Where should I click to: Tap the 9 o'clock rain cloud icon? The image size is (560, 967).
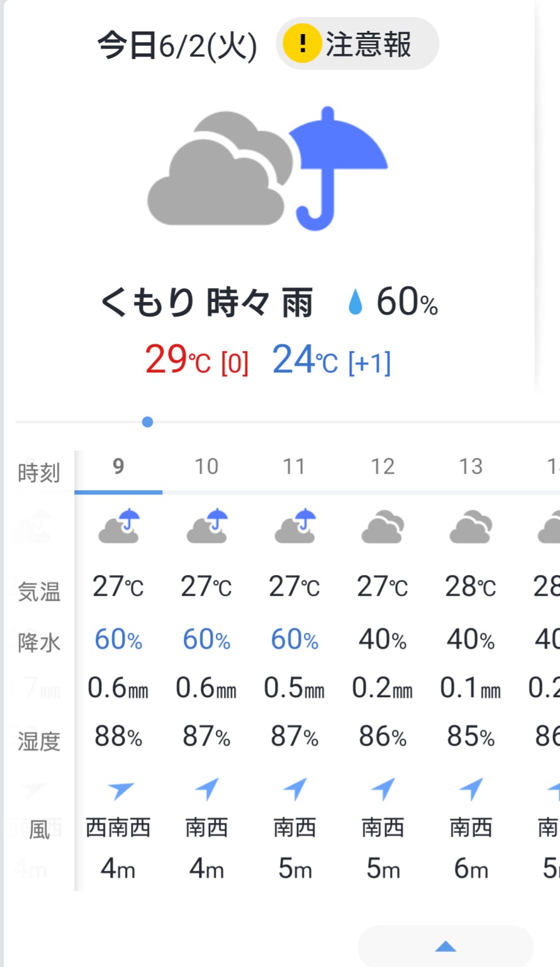pos(119,526)
